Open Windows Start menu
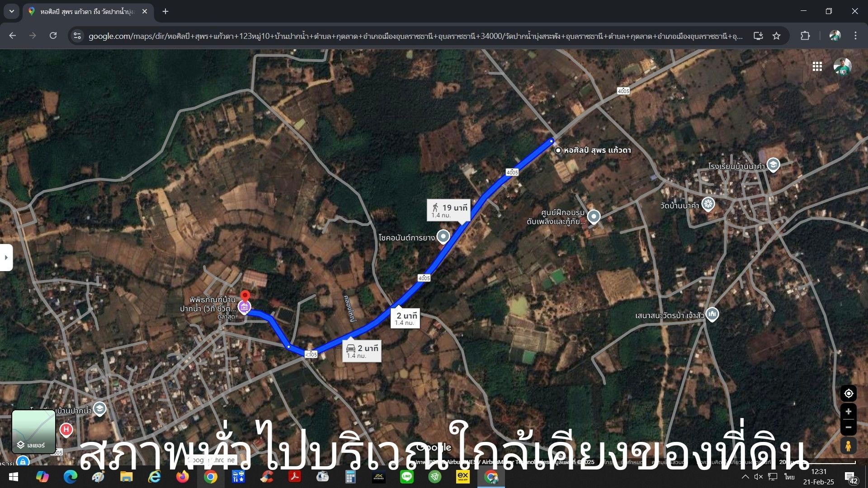The image size is (868, 488). coord(14,477)
